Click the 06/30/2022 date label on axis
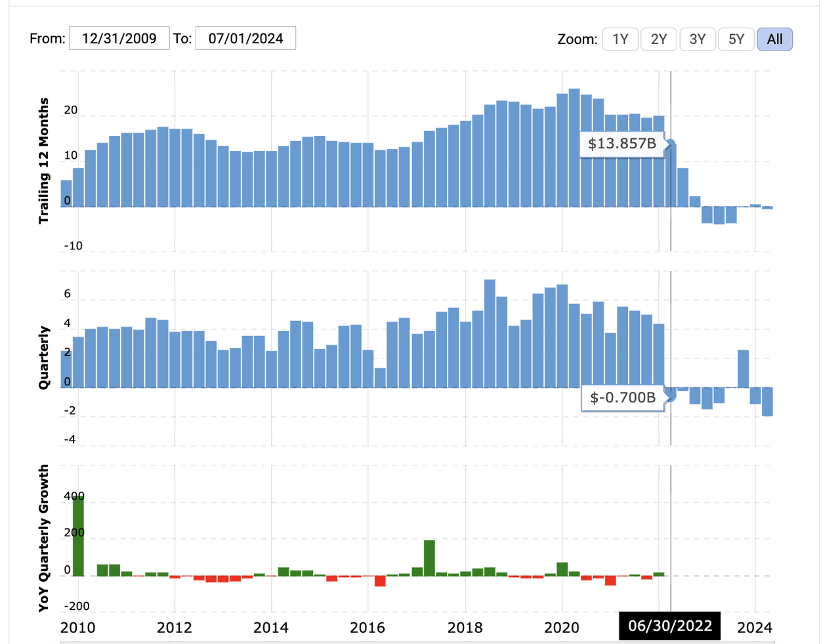The height and width of the screenshot is (644, 840). [x=670, y=626]
